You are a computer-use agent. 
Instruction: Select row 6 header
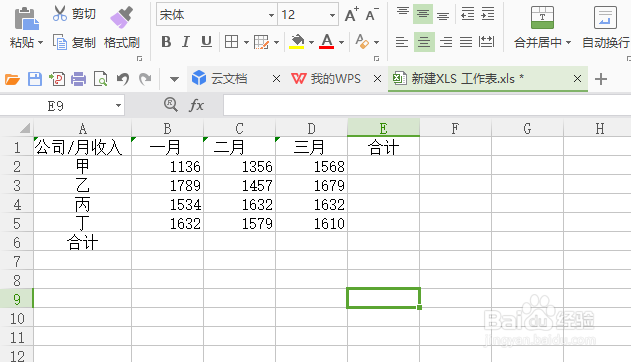(16, 243)
